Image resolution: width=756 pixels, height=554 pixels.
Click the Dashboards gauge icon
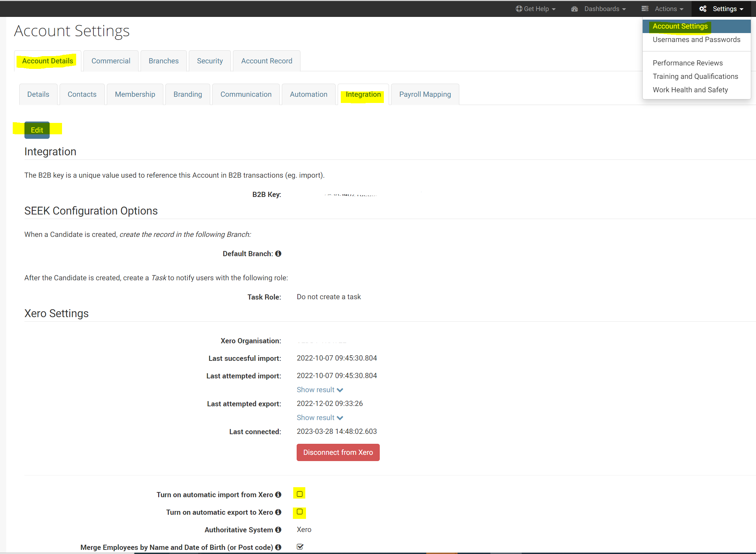click(x=574, y=9)
